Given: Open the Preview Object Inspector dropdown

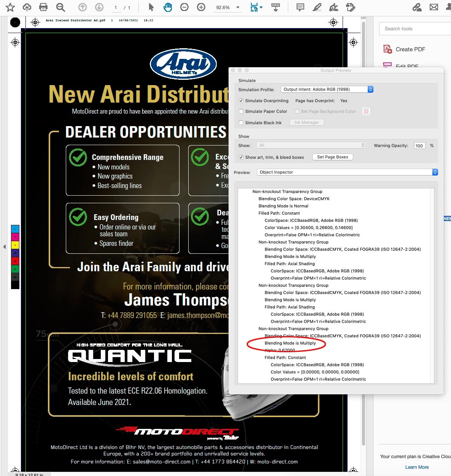Looking at the screenshot, I should pos(347,172).
